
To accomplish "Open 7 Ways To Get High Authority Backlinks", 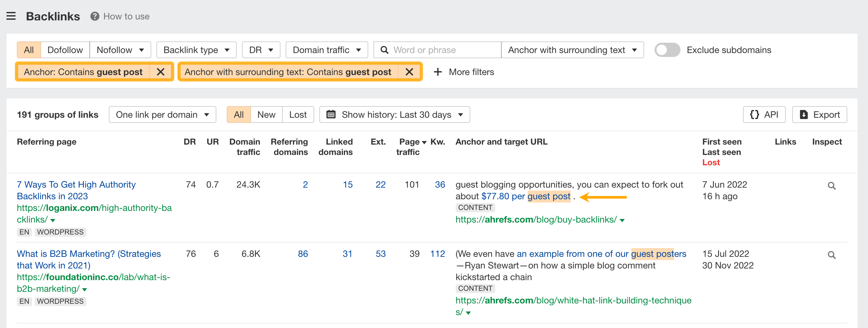I will pyautogui.click(x=76, y=191).
